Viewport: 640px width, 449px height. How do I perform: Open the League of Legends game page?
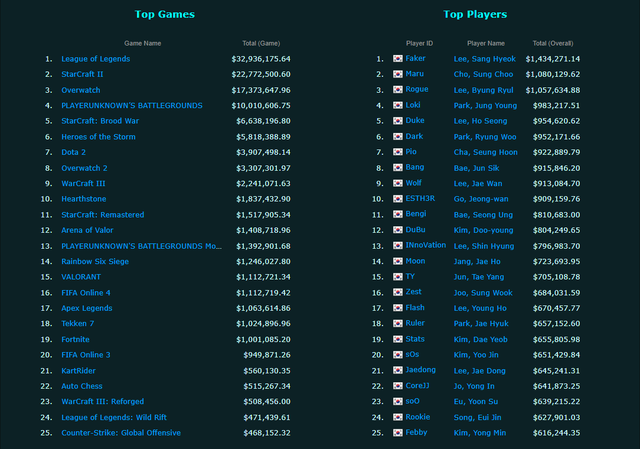click(95, 59)
